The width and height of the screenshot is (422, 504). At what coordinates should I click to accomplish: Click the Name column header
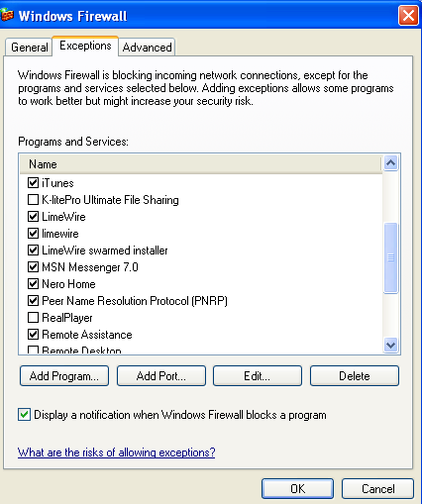click(x=201, y=164)
